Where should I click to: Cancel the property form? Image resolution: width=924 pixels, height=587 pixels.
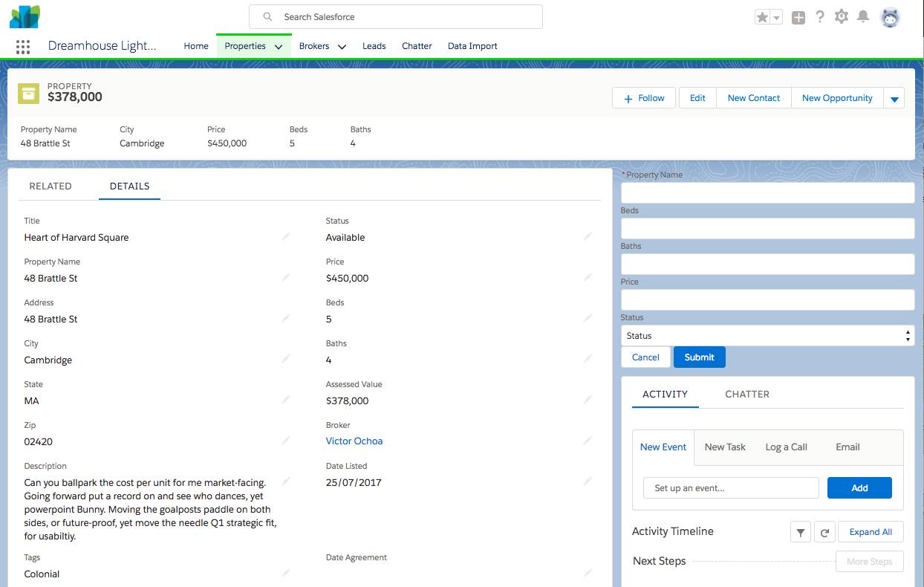pyautogui.click(x=645, y=357)
